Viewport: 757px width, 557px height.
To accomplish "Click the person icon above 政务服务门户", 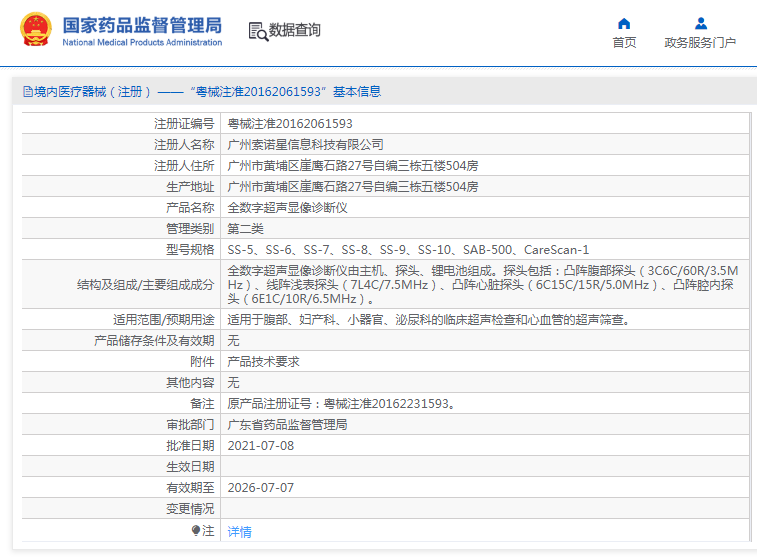I will pyautogui.click(x=700, y=23).
